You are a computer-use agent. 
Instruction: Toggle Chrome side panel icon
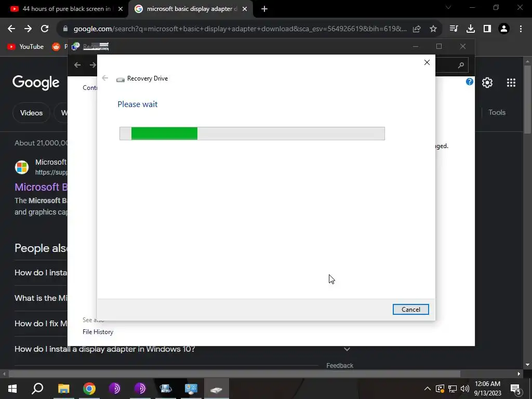(x=487, y=29)
